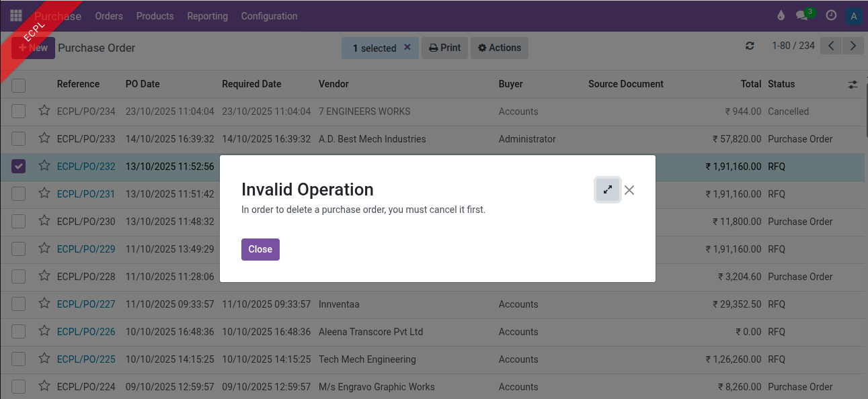Open the activities clock icon
868x399 pixels.
pyautogui.click(x=831, y=15)
